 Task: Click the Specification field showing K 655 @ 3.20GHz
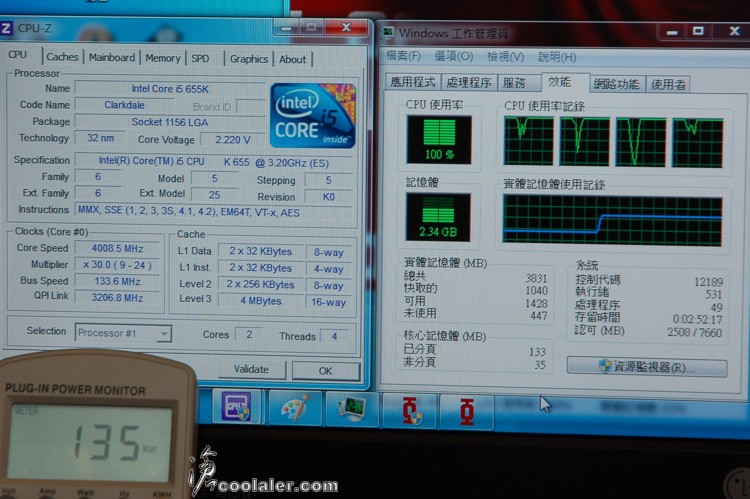(214, 162)
